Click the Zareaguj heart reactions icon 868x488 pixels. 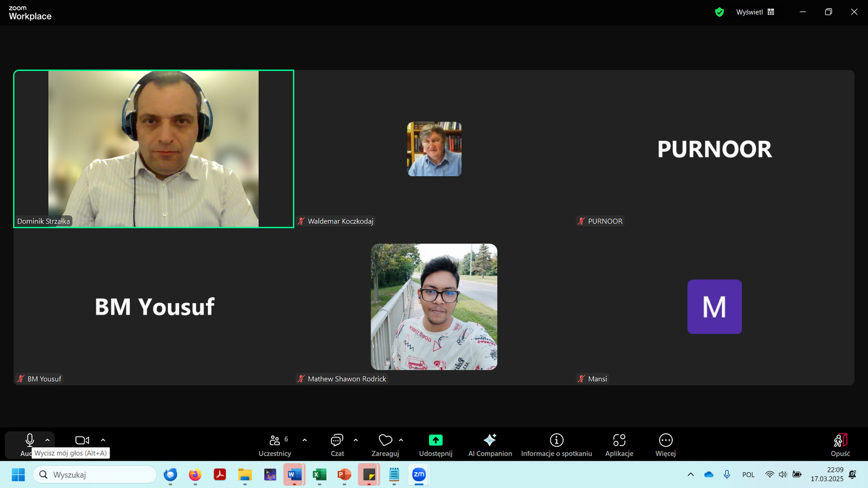385,440
